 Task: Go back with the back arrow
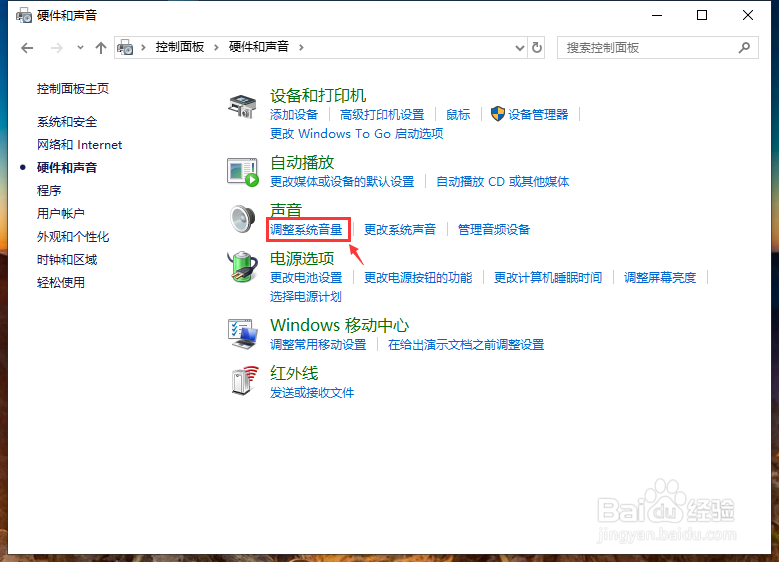pos(27,48)
